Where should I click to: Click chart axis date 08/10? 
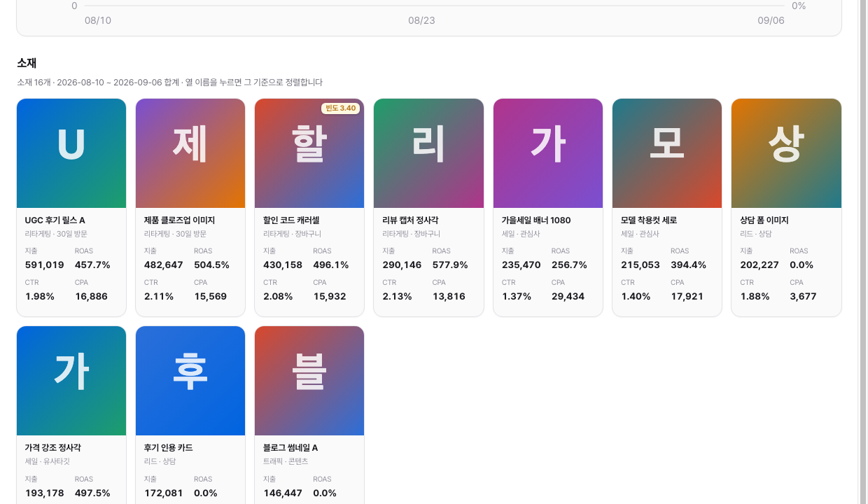[98, 20]
